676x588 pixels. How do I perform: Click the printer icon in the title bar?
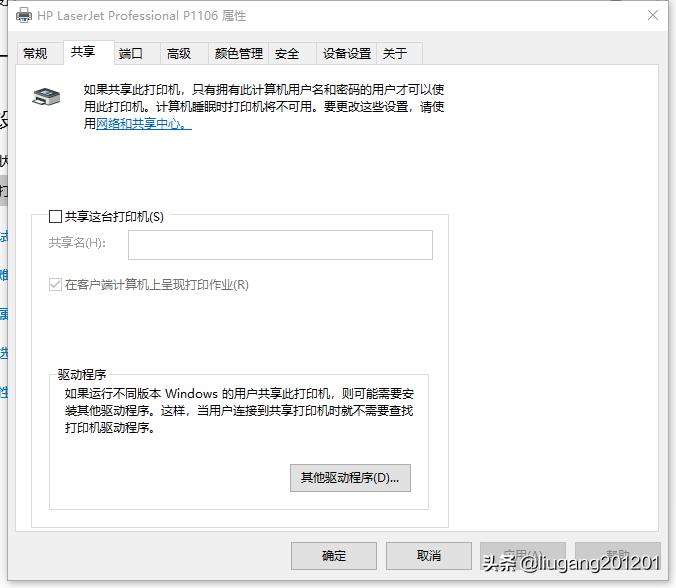coord(24,16)
